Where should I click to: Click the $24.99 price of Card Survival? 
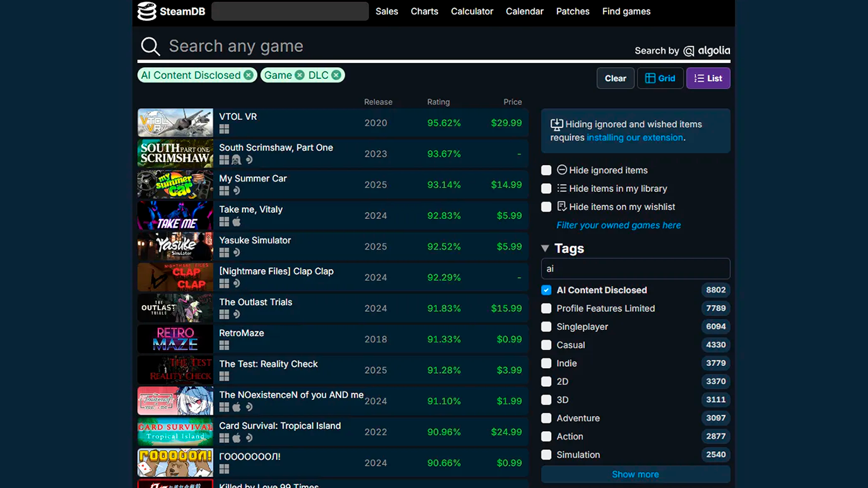(506, 432)
